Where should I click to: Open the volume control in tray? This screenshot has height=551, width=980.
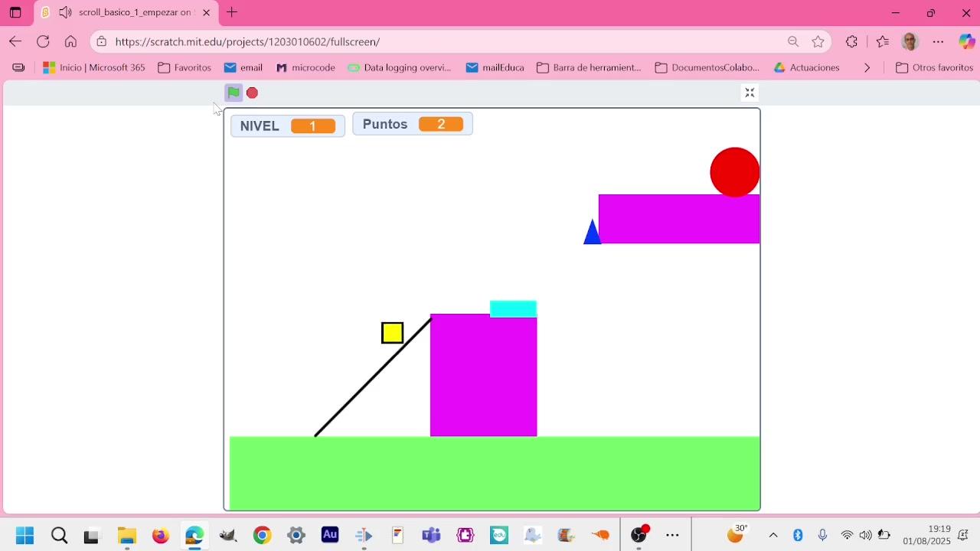click(x=865, y=535)
